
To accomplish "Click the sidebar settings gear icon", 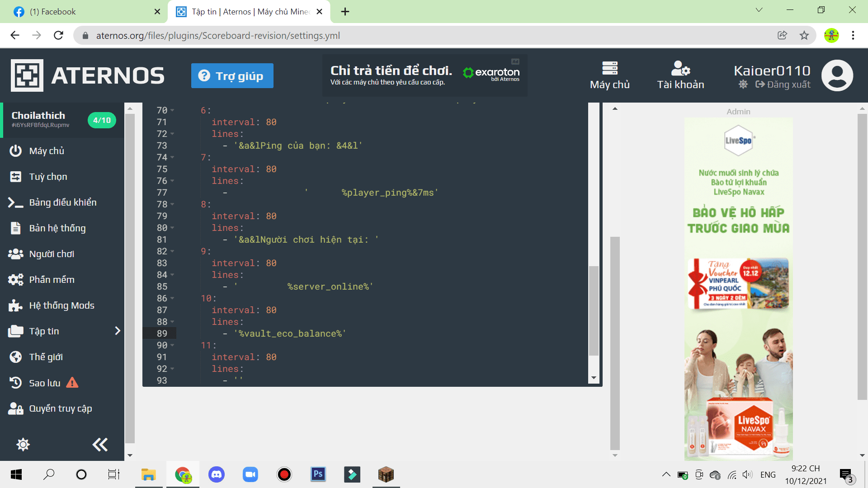I will click(23, 445).
